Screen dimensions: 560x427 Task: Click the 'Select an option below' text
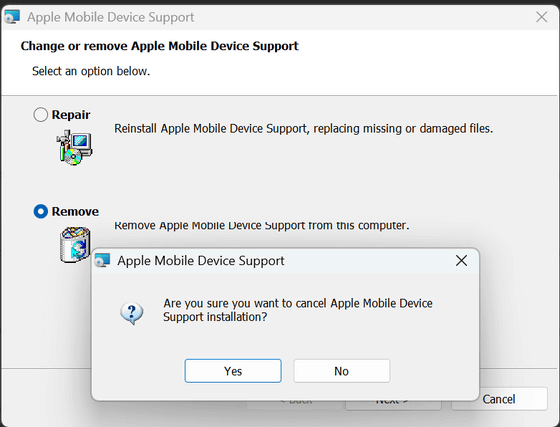pos(91,71)
